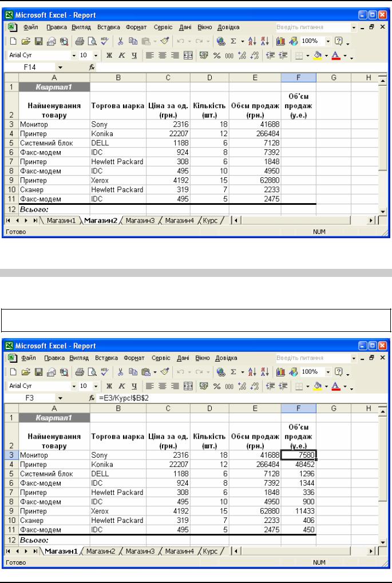This screenshot has height=583, width=392.
Task: Click 'Введіть питання' help box in upper window
Action: point(313,27)
